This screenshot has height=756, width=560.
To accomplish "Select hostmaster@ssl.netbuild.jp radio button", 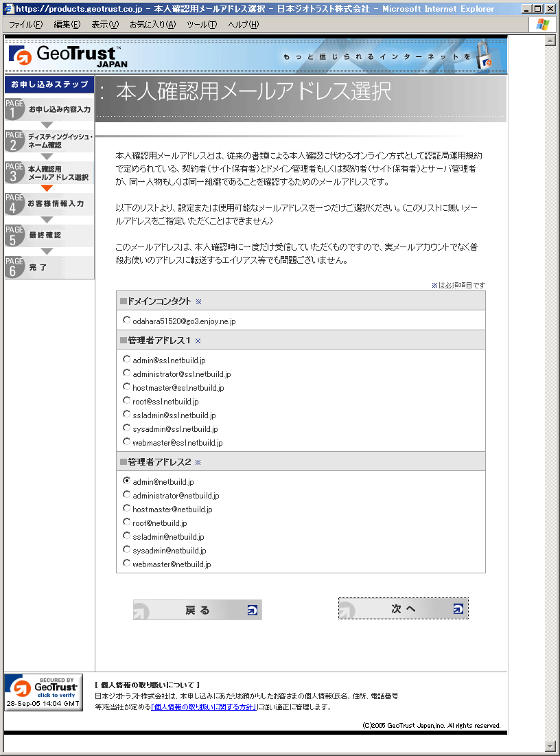I will click(x=126, y=386).
